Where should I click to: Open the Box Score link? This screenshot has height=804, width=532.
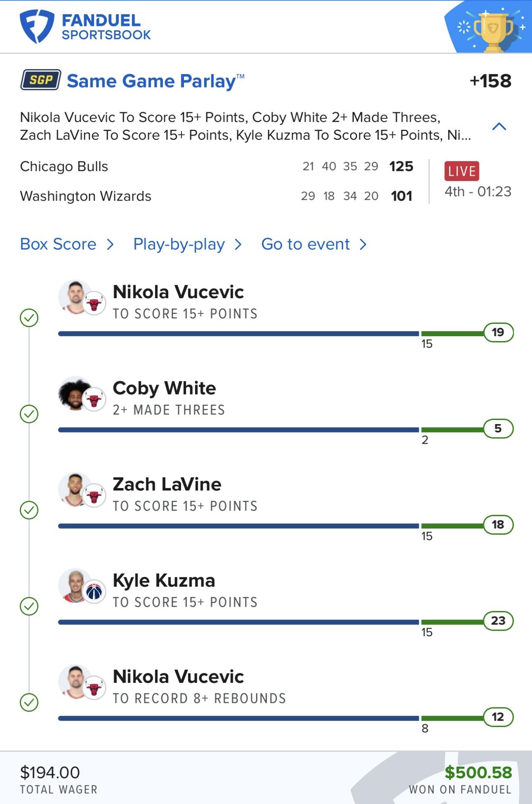(58, 245)
